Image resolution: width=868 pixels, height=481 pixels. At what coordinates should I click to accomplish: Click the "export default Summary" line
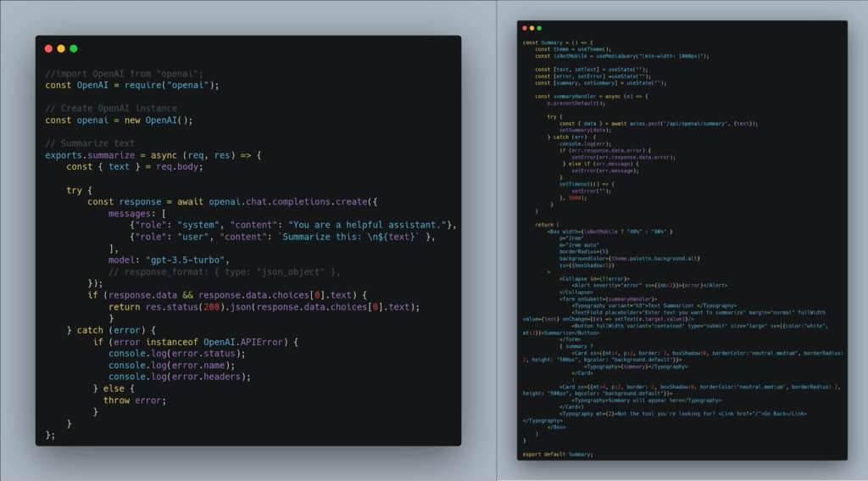coord(557,454)
